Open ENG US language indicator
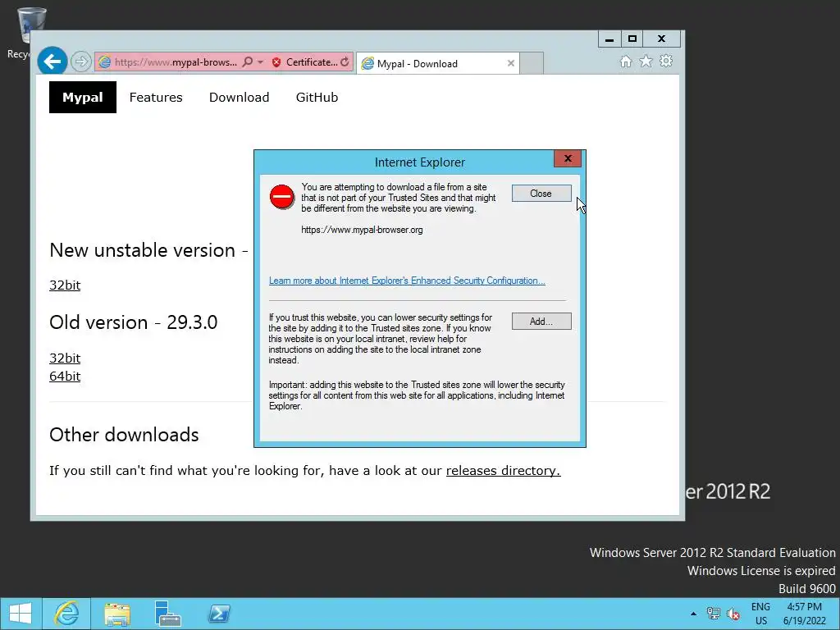 760,614
